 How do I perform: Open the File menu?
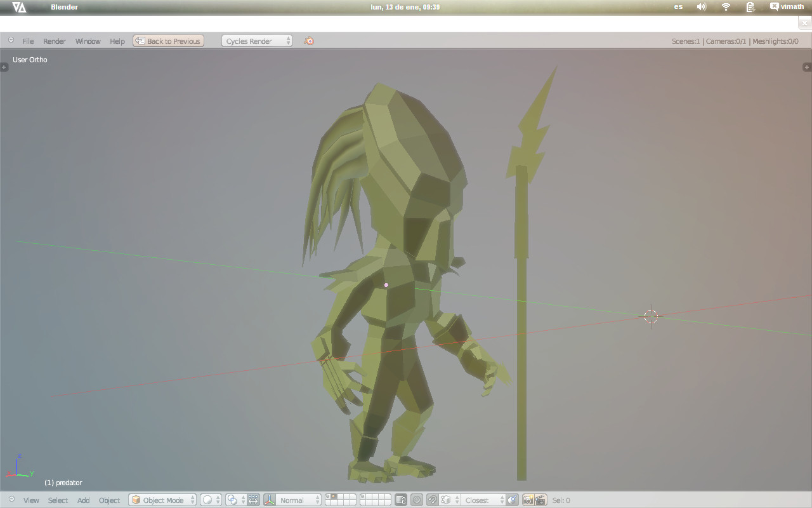[28, 41]
